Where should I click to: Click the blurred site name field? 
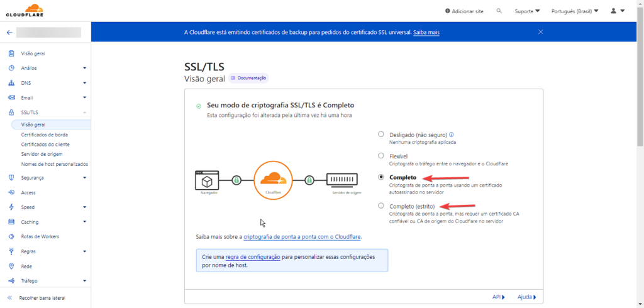coord(48,33)
